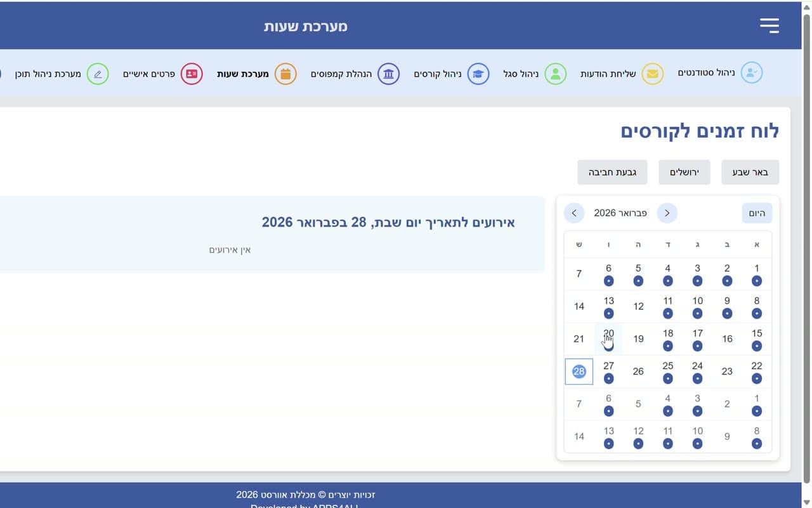Image resolution: width=812 pixels, height=508 pixels.
Task: Go to the month using the right-pointing chevron
Action: click(x=667, y=213)
